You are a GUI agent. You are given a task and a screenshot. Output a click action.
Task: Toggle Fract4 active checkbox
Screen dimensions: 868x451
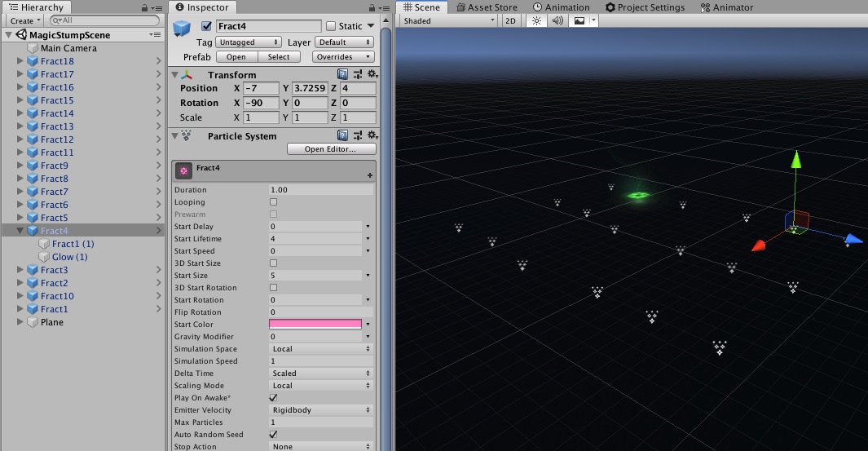206,26
